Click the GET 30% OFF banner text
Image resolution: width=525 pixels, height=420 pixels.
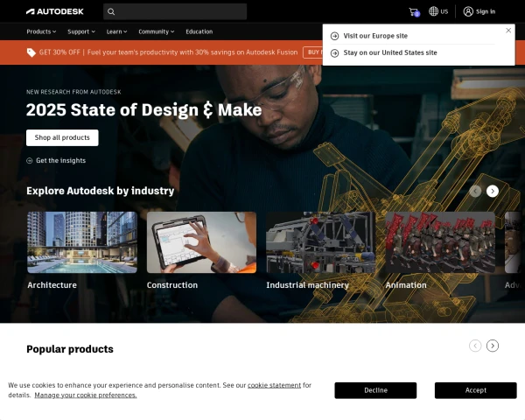point(59,52)
